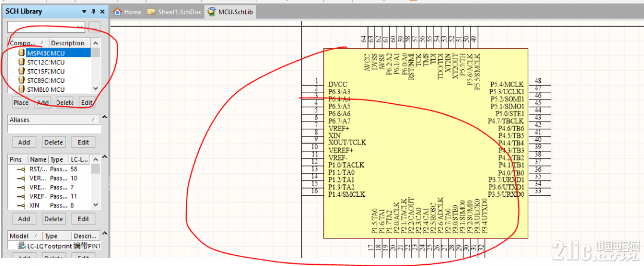This screenshot has width=644, height=266.
Task: Click the P1.4/SMCLK pin label on the symbol
Action: [346, 194]
